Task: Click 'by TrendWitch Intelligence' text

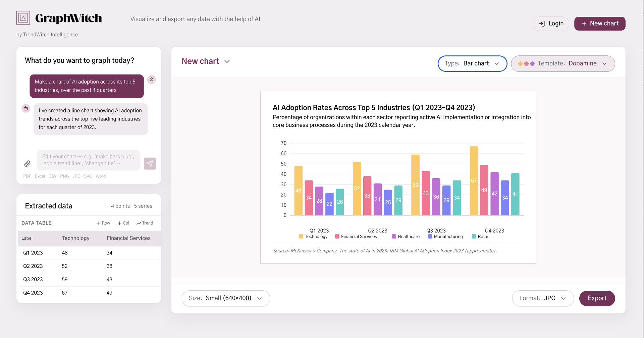Action: (x=47, y=35)
